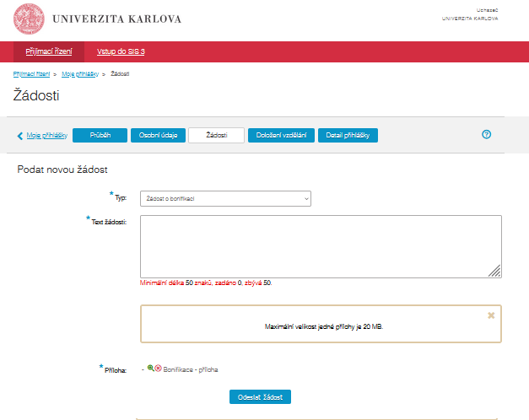Close the maximum attachment size notice

[491, 315]
